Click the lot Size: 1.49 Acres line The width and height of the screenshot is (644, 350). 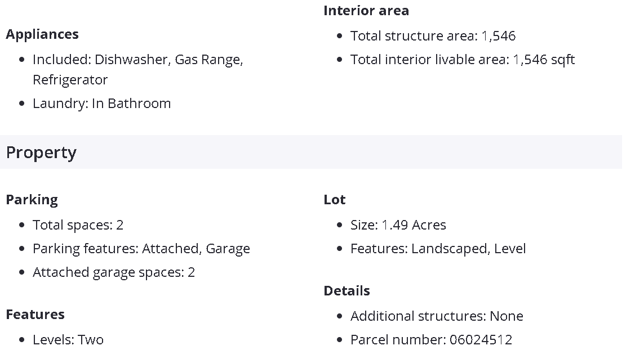point(398,225)
